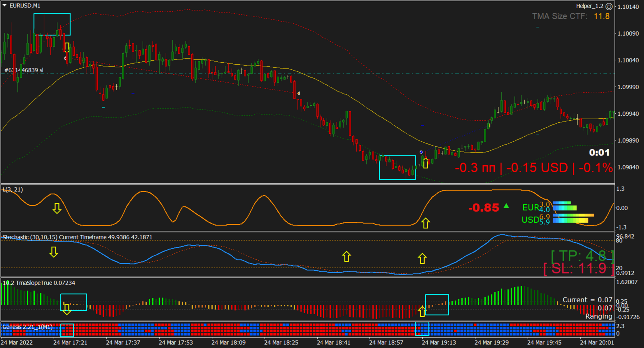
Task: Click the 24 Mar 17:53 time label
Action: tap(176, 343)
